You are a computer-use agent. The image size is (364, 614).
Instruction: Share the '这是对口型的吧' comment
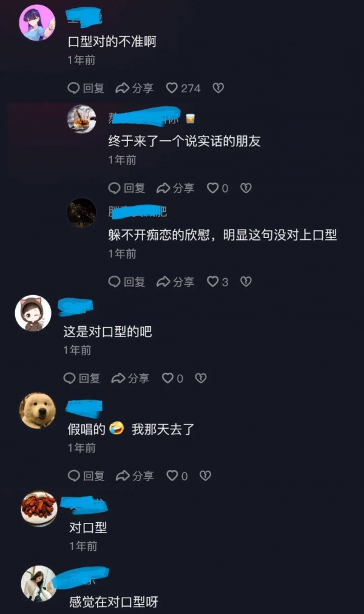click(130, 378)
